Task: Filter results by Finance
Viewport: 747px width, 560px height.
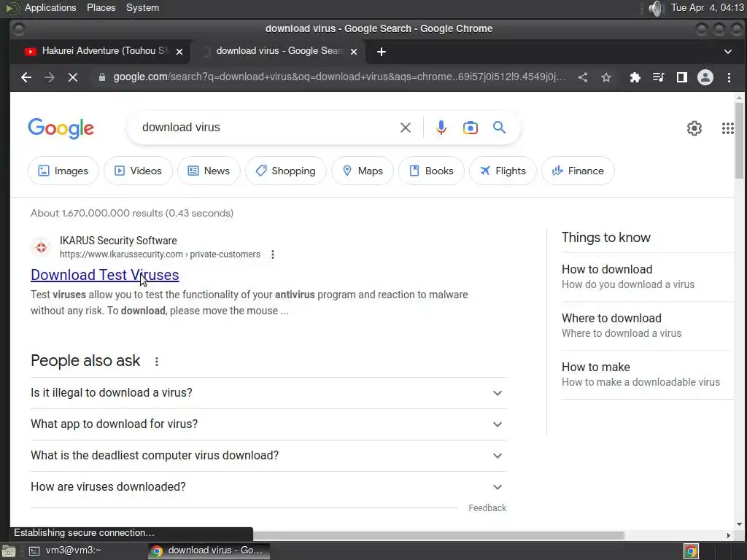Action: (578, 171)
